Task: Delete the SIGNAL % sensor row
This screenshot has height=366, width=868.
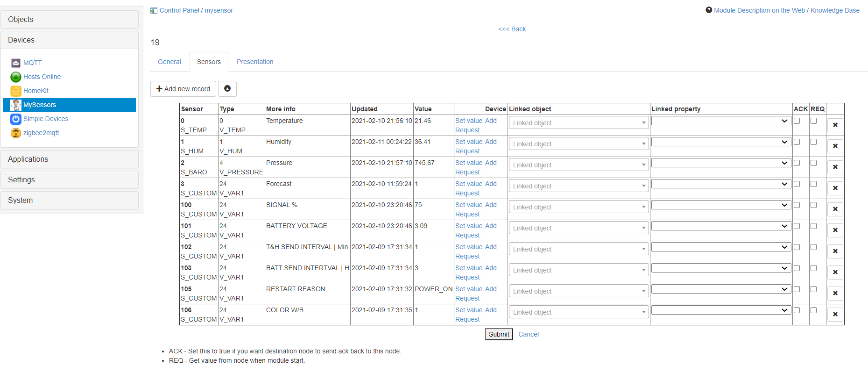Action: [835, 209]
